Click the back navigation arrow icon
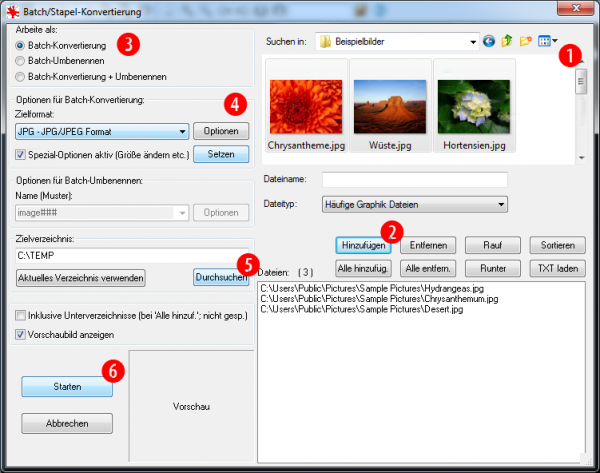 click(488, 42)
